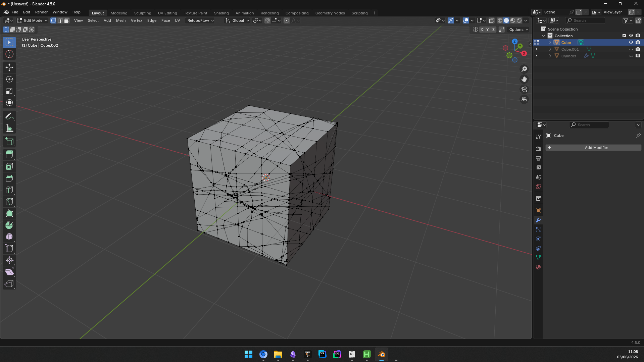Choose the Inset Faces tool
The height and width of the screenshot is (362, 644).
click(x=9, y=166)
